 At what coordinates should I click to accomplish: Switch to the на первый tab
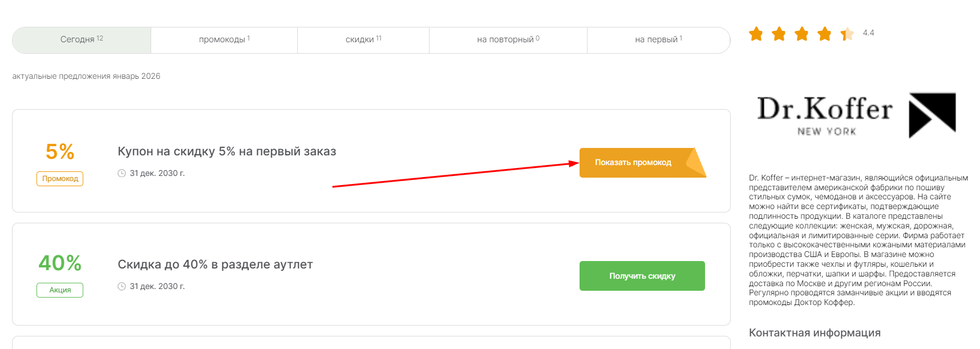pos(658,39)
